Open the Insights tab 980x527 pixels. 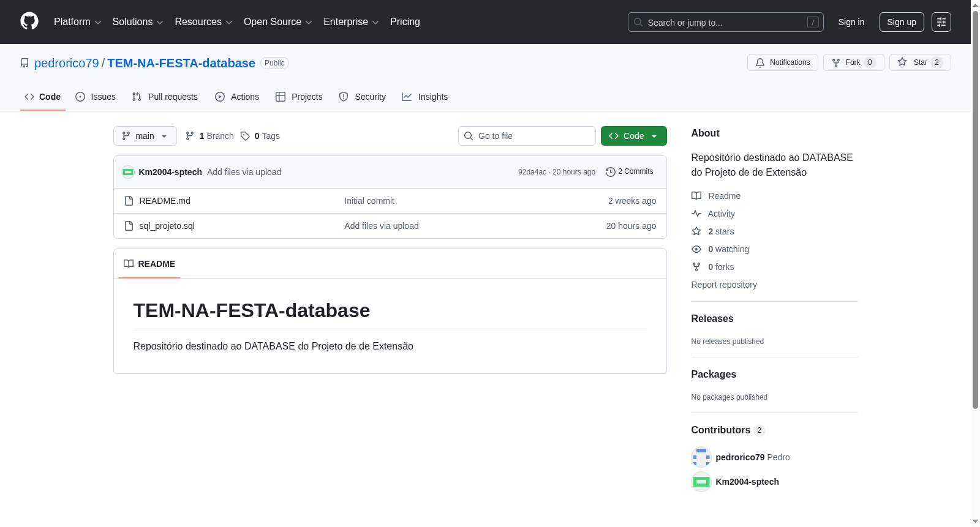(x=425, y=97)
